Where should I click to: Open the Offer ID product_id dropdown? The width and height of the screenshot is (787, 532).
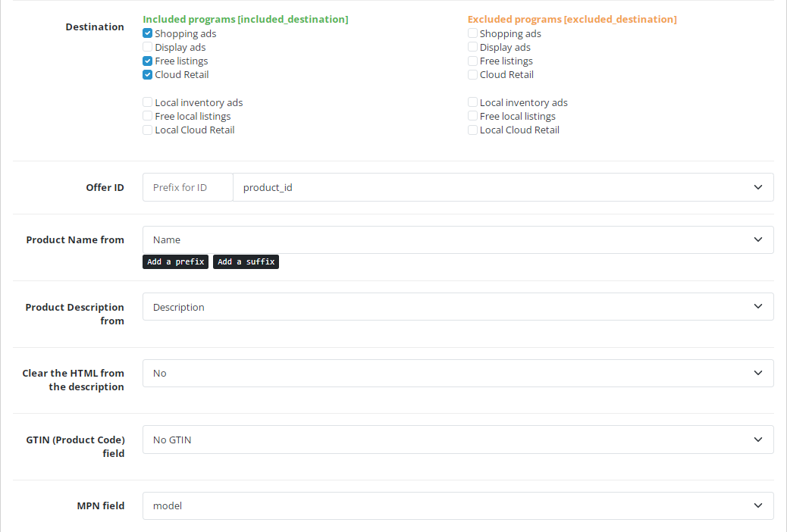503,187
